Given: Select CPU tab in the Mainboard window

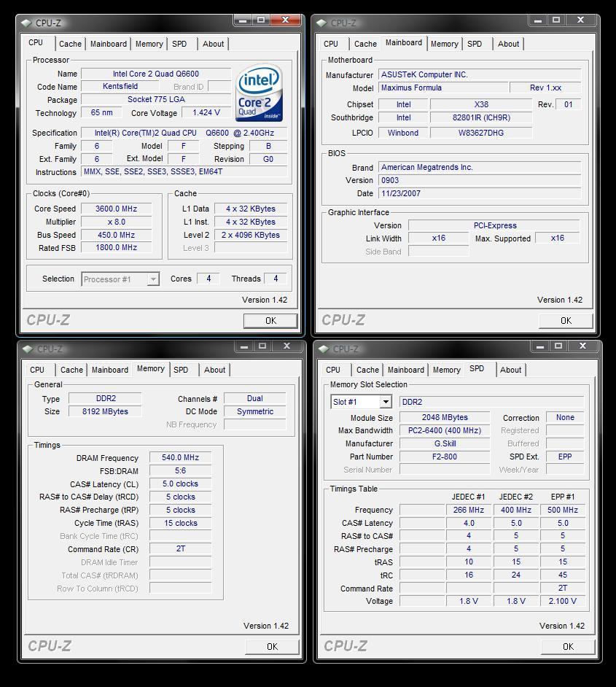Looking at the screenshot, I should point(331,44).
